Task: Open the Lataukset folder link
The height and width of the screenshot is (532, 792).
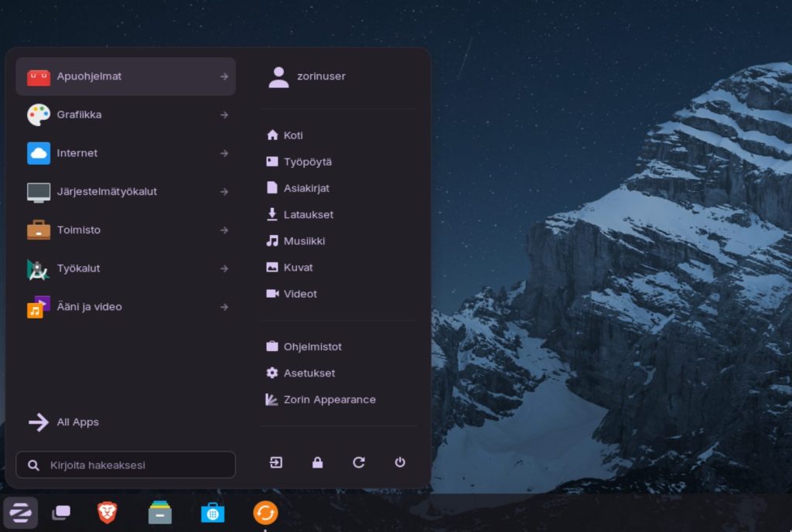Action: point(308,214)
